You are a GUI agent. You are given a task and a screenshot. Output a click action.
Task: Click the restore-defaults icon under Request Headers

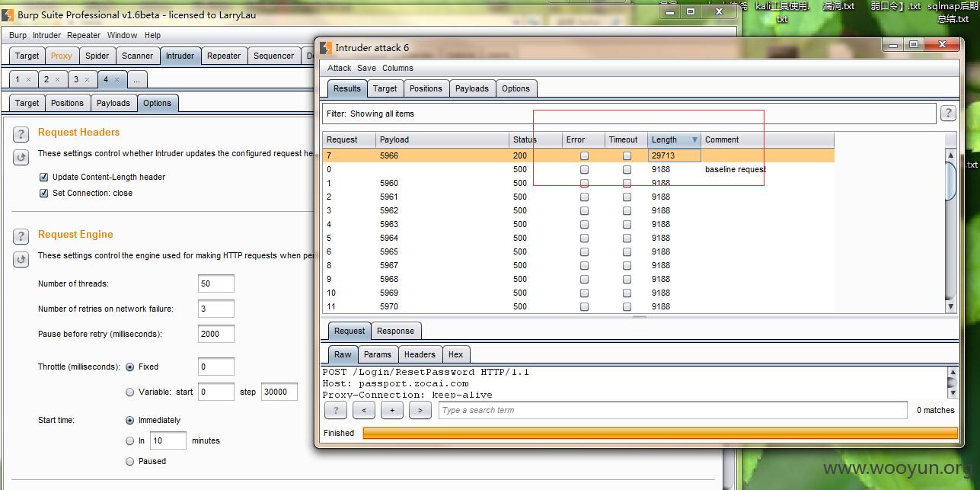21,157
